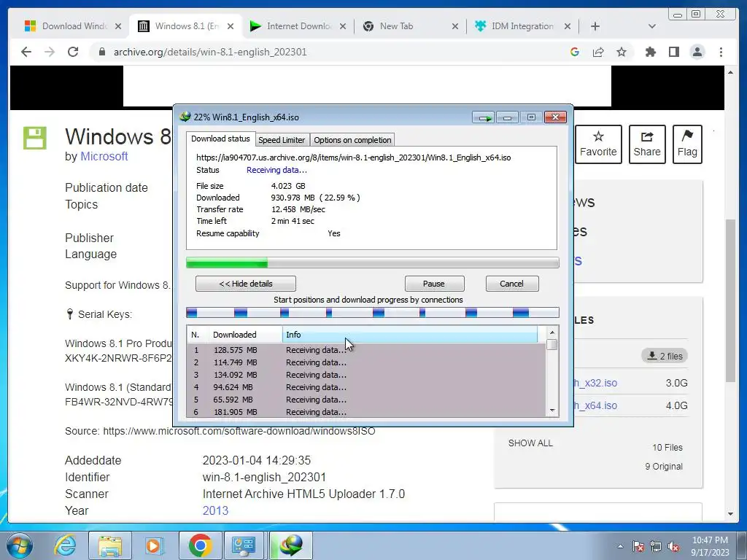Click Hide details button
The width and height of the screenshot is (747, 560).
click(x=245, y=284)
